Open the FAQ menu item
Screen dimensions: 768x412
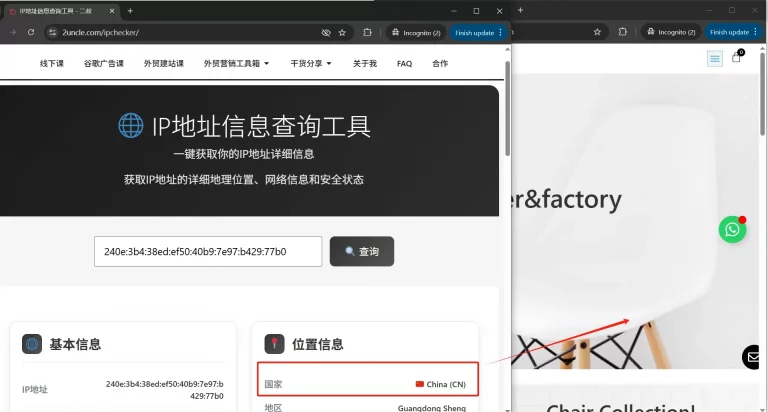point(405,63)
